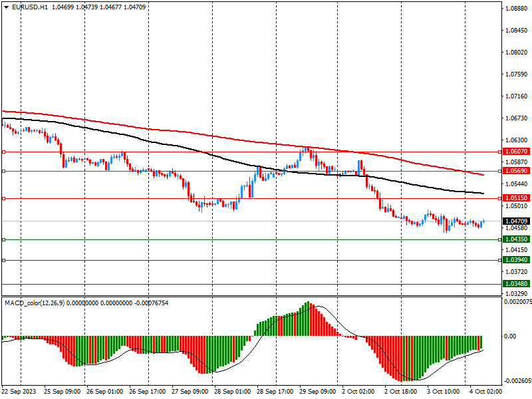Click the left handle of the 1.04350 line
The height and width of the screenshot is (399, 532).
[x=4, y=239]
